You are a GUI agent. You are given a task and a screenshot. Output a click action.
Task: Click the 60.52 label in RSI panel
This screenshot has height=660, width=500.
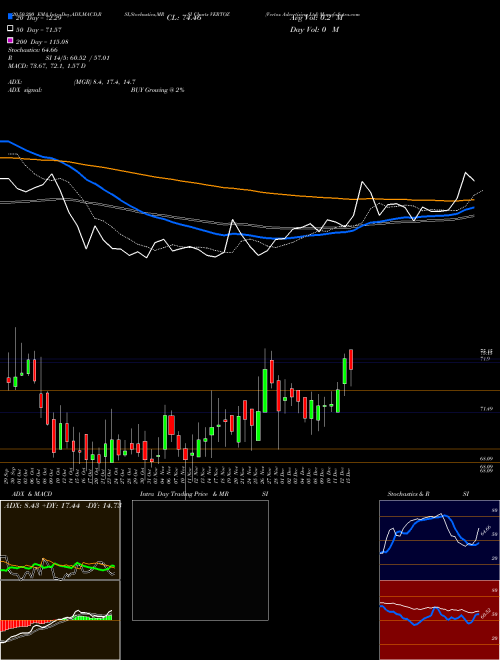485,614
